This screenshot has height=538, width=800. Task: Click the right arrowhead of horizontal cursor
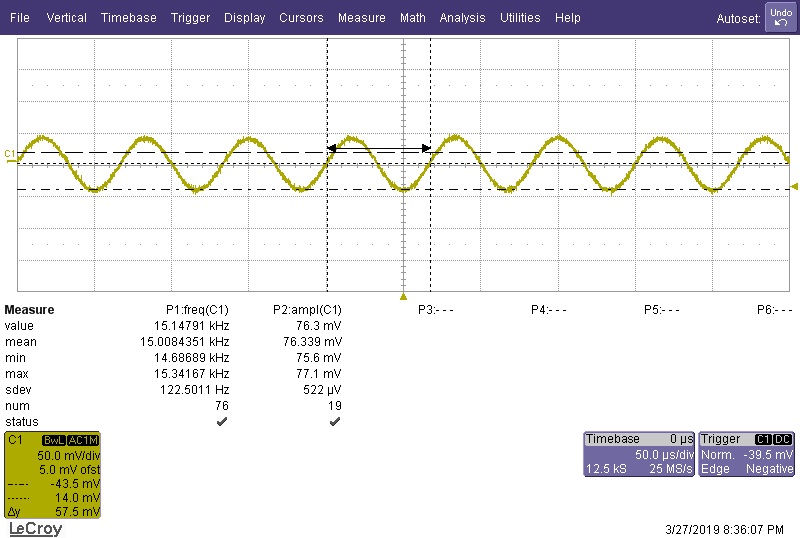pyautogui.click(x=426, y=148)
